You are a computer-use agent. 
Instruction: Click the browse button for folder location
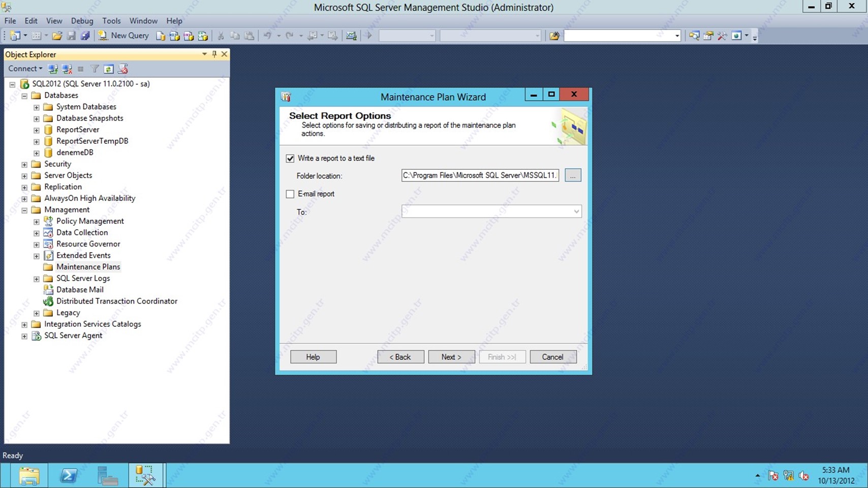tap(573, 175)
